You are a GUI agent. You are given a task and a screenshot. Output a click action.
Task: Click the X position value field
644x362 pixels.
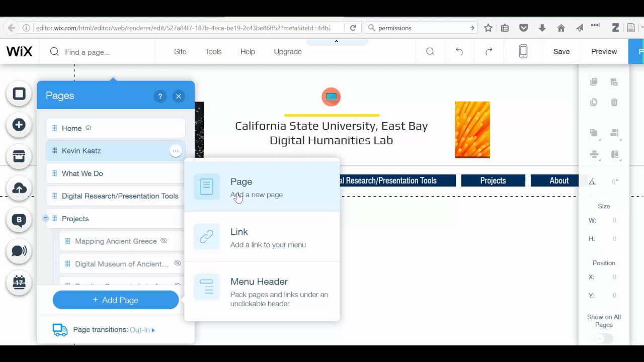click(614, 277)
